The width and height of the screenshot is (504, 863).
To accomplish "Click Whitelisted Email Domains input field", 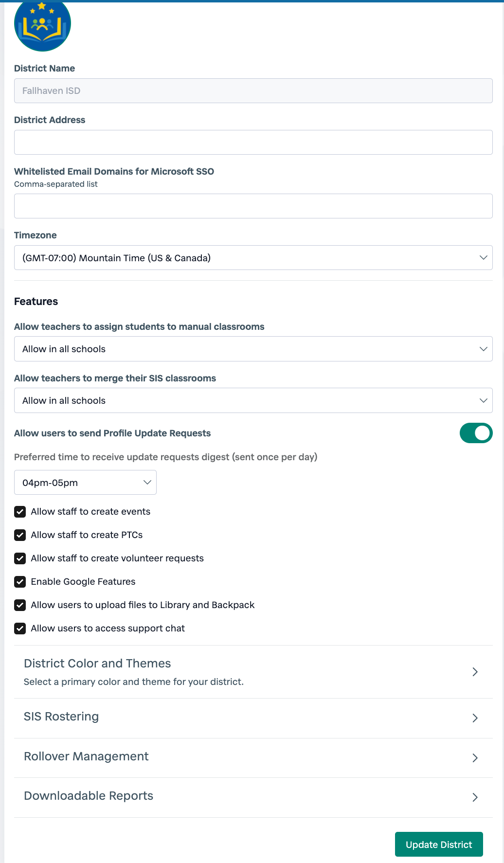I will click(253, 206).
